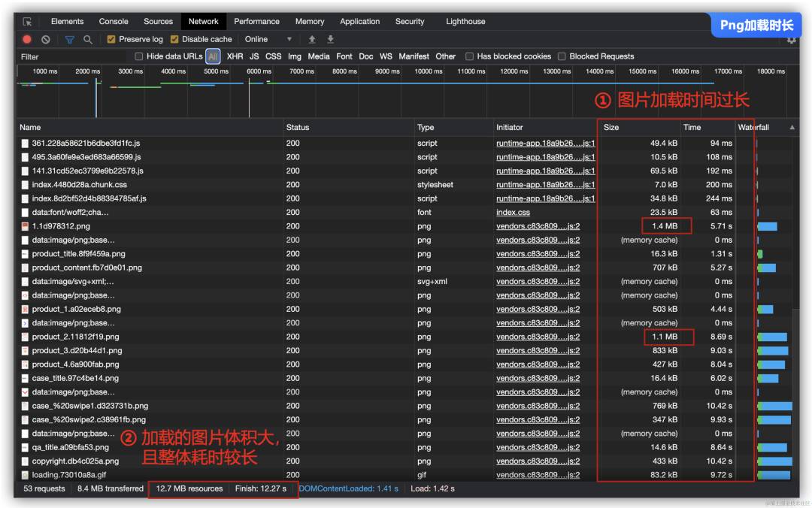Filter requests by Img type

pyautogui.click(x=294, y=56)
